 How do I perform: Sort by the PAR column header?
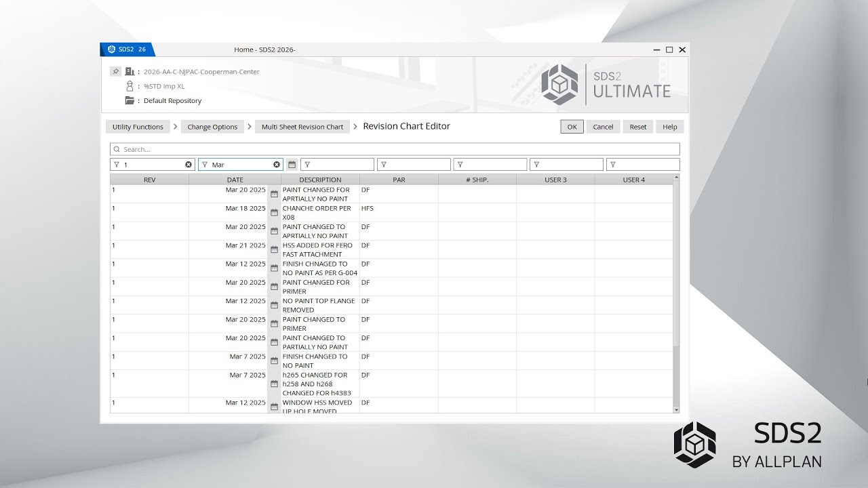(399, 180)
